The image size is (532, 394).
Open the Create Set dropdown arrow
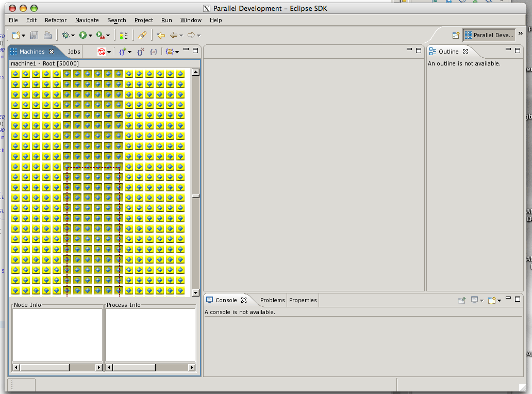[x=129, y=52]
